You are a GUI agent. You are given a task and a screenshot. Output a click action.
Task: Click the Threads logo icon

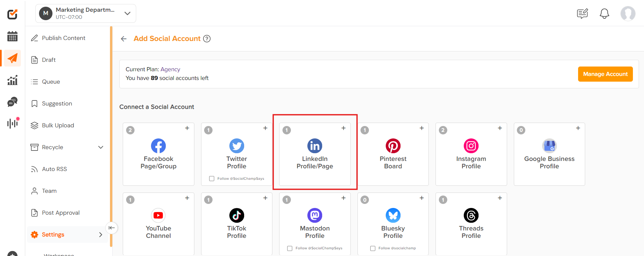pos(471,215)
